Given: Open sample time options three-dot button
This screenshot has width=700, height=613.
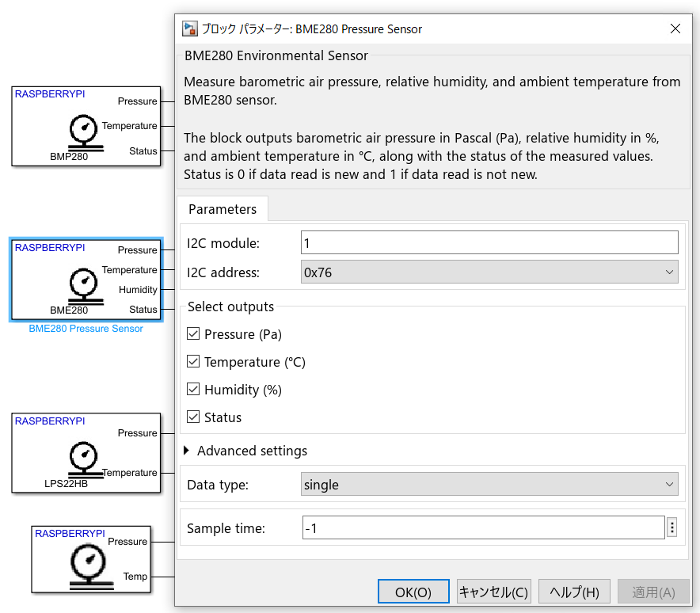Looking at the screenshot, I should tap(672, 528).
